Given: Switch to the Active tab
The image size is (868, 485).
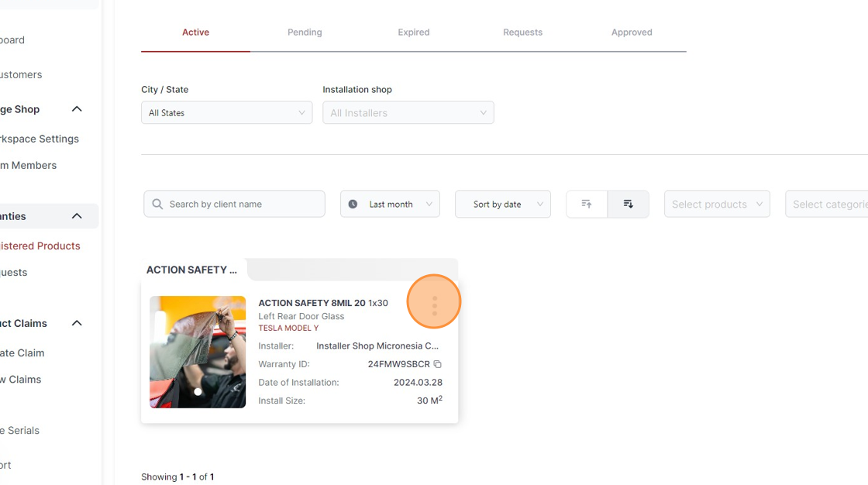Looking at the screenshot, I should click(x=195, y=32).
